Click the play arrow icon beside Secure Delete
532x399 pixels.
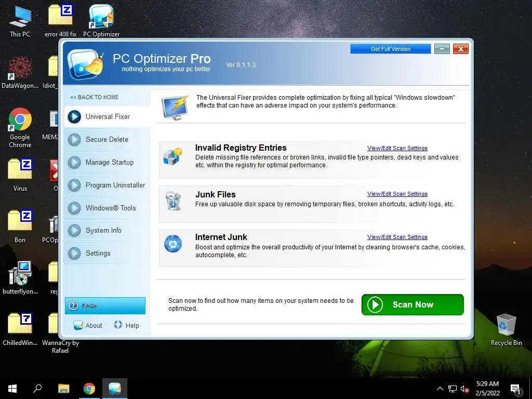74,139
